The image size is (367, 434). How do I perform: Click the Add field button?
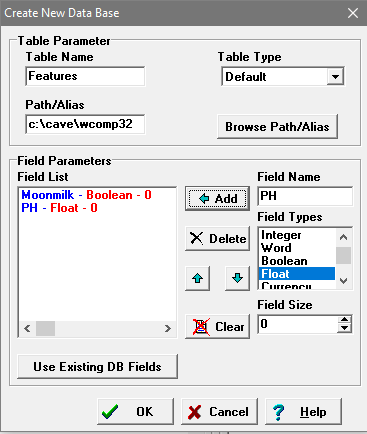tap(217, 198)
